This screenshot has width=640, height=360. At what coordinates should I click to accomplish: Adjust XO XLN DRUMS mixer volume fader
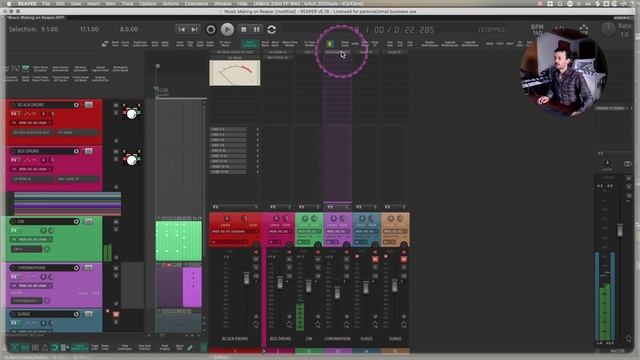[246, 279]
